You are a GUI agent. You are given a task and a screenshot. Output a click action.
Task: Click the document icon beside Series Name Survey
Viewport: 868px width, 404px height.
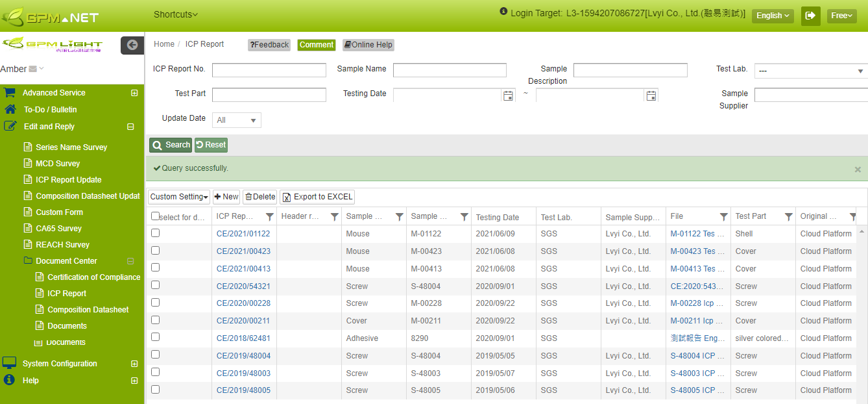click(27, 147)
